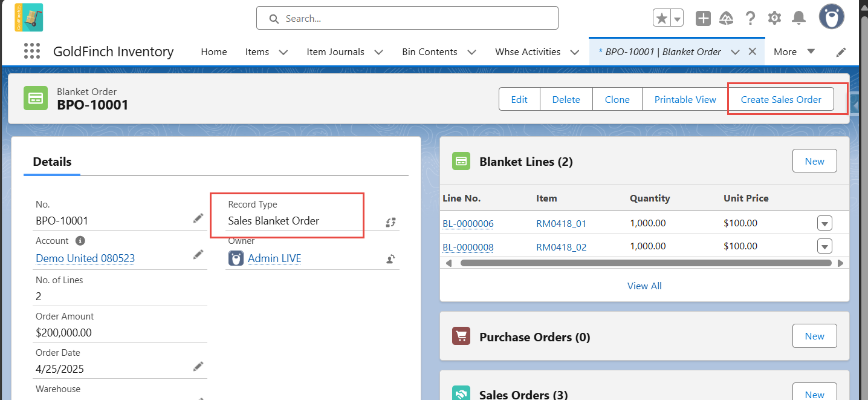Image resolution: width=868 pixels, height=400 pixels.
Task: Open the row actions dropdown for BL-0000006
Action: (824, 223)
